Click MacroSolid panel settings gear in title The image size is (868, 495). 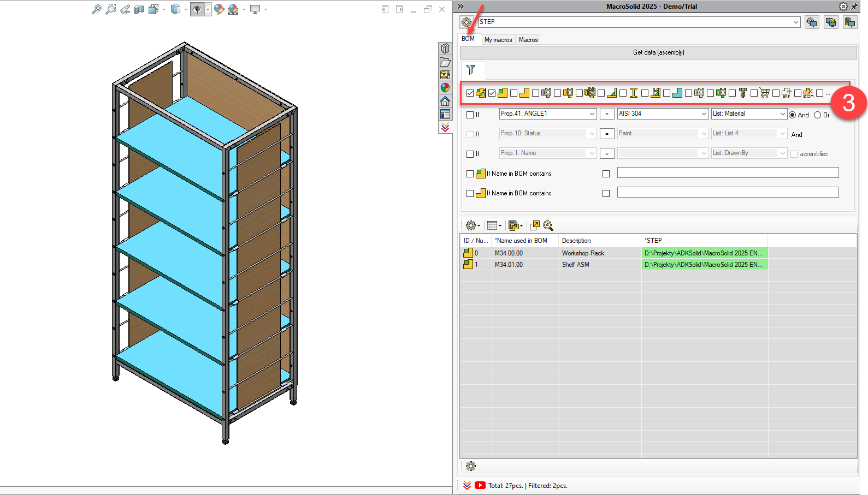coord(843,7)
